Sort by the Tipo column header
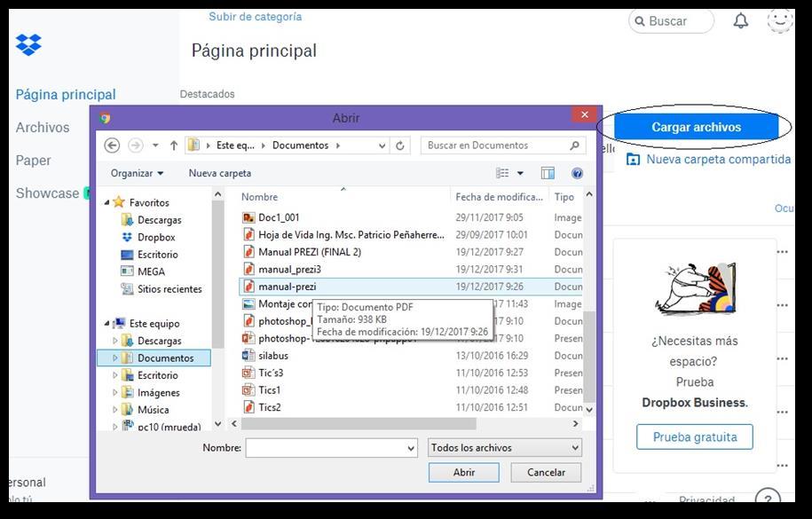Viewport: 812px width, 519px height. [564, 197]
